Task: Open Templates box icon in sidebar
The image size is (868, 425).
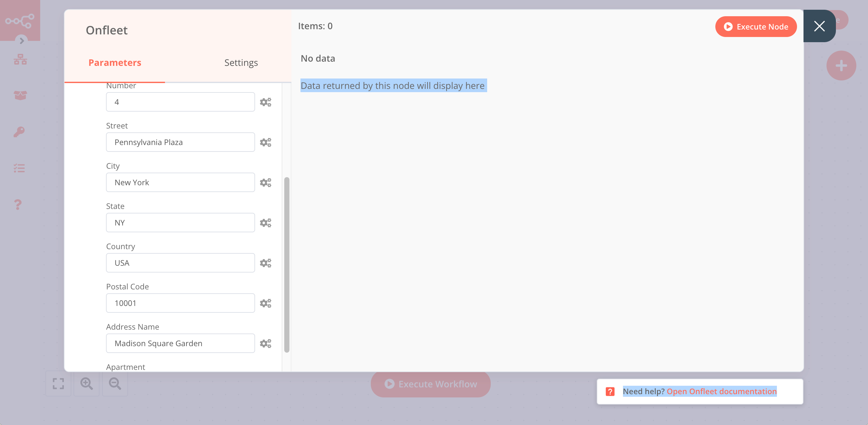Action: click(x=20, y=95)
